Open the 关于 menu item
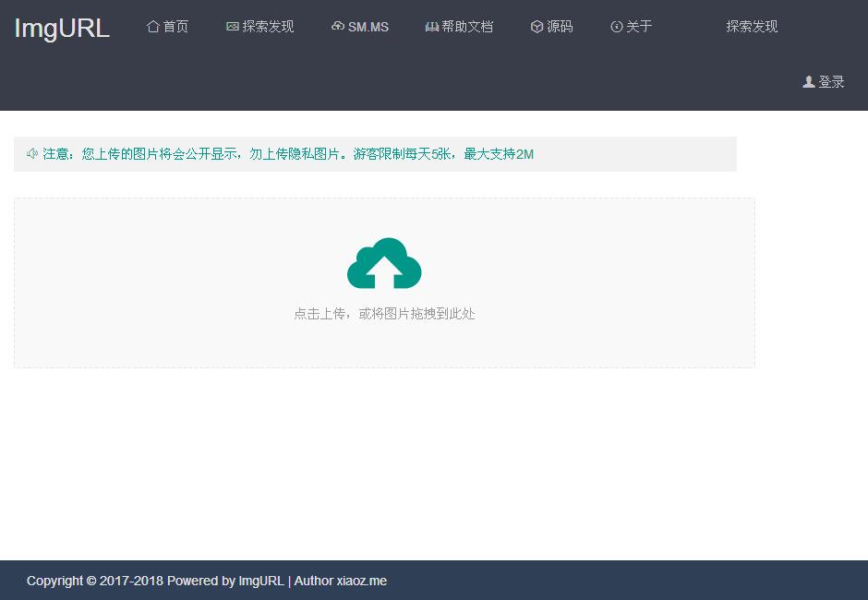Image resolution: width=868 pixels, height=600 pixels. [639, 27]
